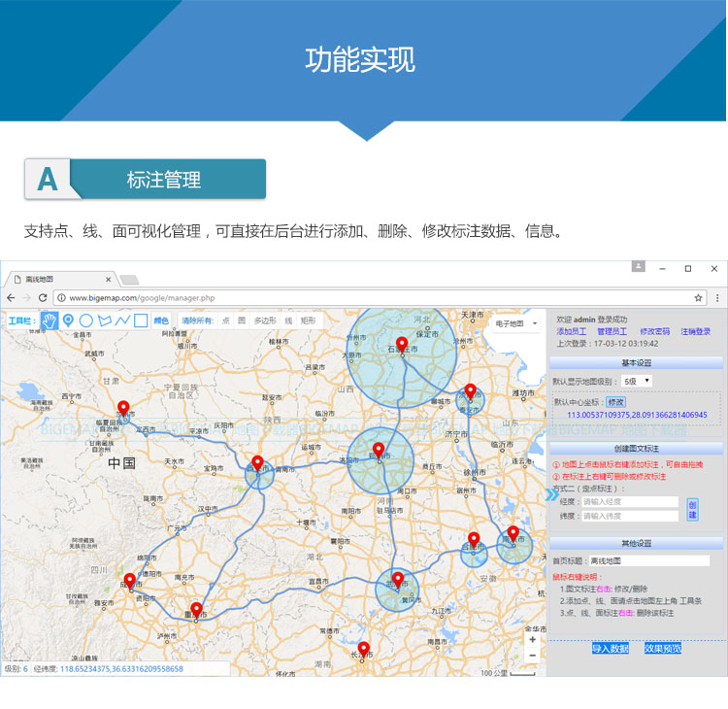Click the site info icon in address bar
The image size is (728, 709).
(x=61, y=298)
